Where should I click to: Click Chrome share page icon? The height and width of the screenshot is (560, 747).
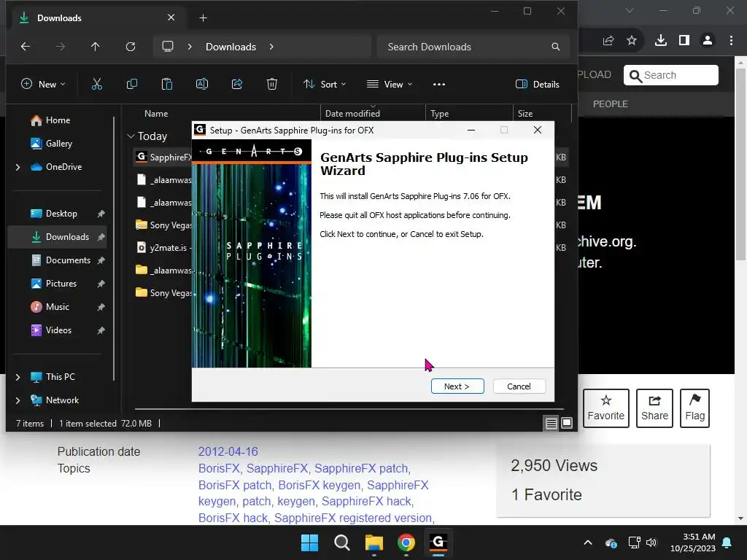(x=608, y=41)
